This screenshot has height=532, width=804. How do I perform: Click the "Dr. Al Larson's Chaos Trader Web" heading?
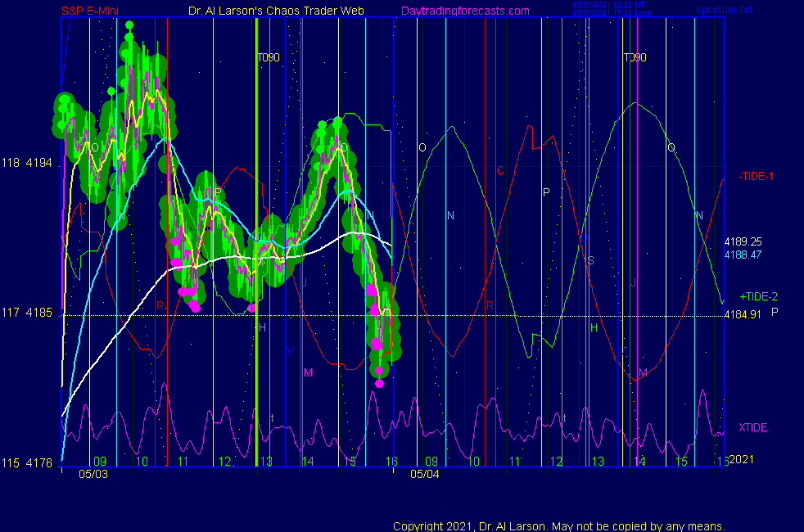[276, 11]
